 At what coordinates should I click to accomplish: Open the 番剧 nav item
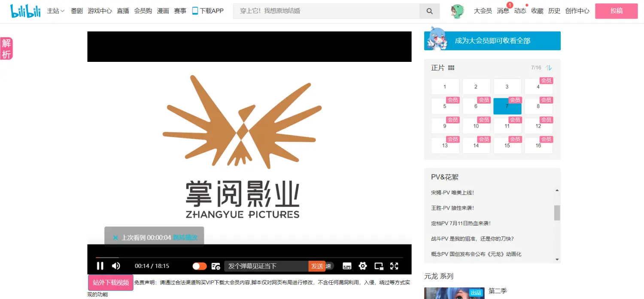[x=77, y=11]
